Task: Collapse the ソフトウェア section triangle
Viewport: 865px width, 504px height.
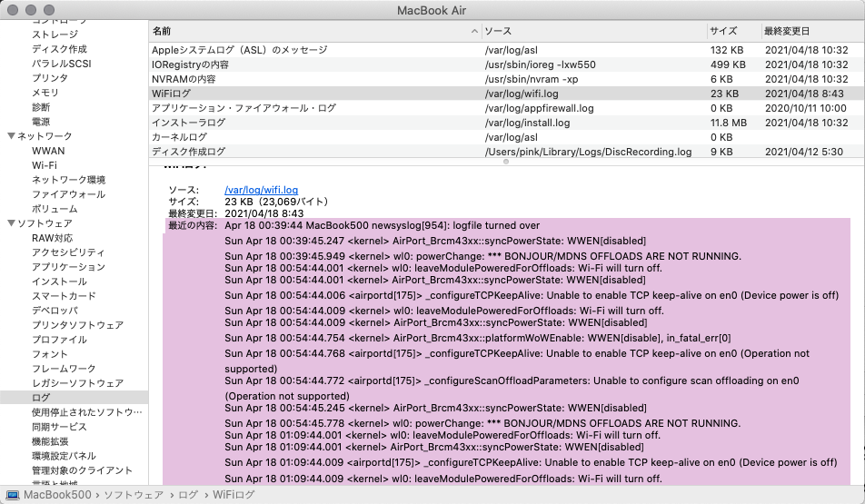Action: point(11,223)
